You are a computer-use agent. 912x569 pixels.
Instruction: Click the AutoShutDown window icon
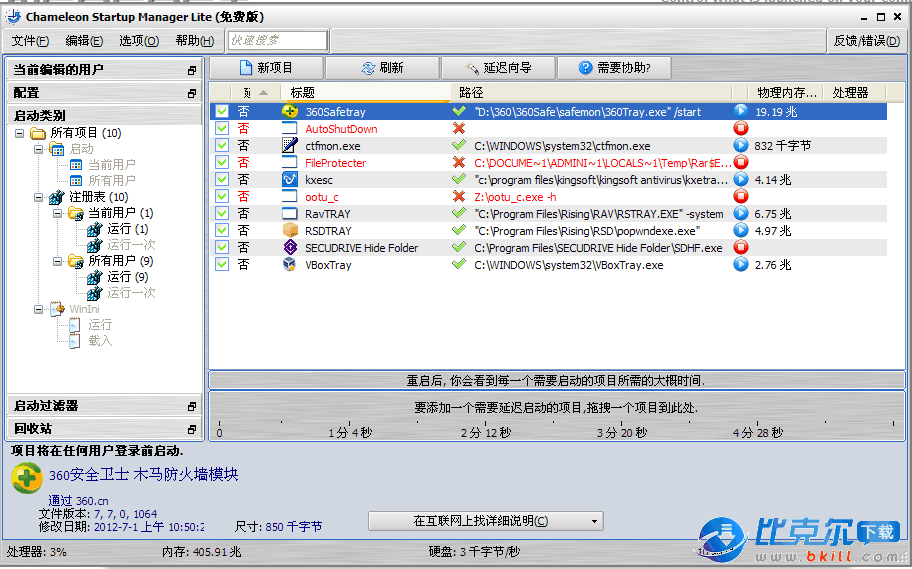point(290,129)
